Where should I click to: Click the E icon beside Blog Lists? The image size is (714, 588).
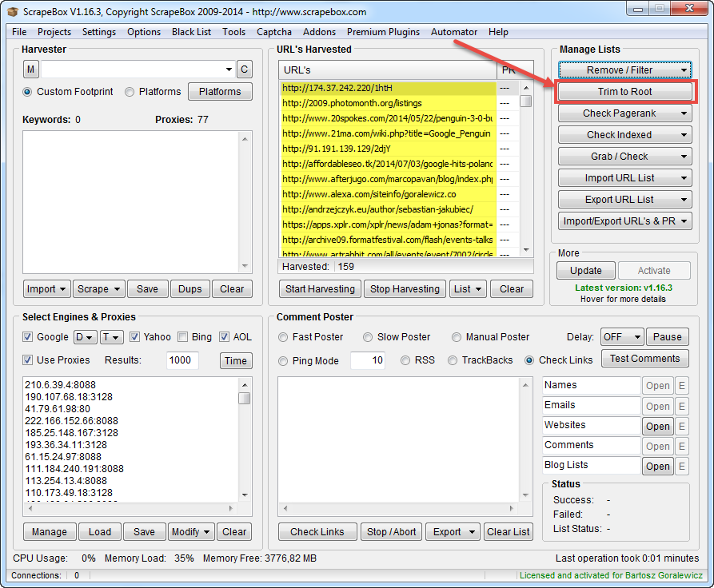coord(681,466)
